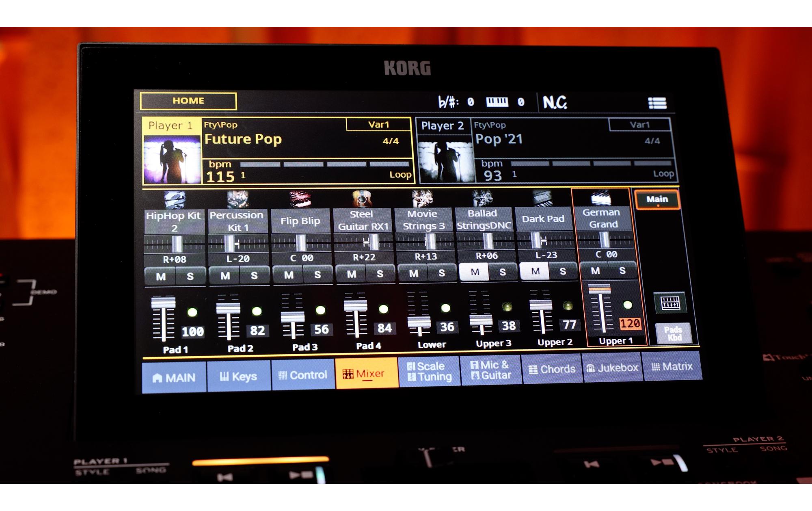This screenshot has height=511, width=812.
Task: Tap the Steel Guitar RX1 sound icon
Action: [362, 199]
